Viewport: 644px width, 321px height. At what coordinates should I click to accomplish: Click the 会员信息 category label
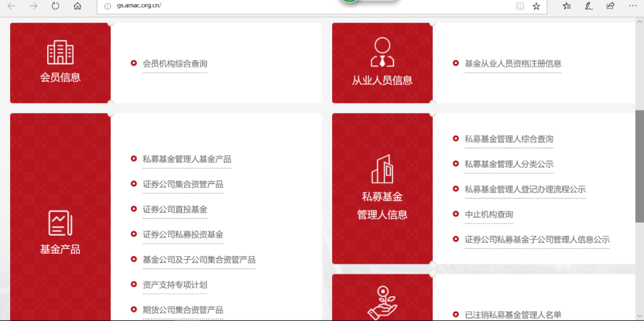(x=60, y=77)
